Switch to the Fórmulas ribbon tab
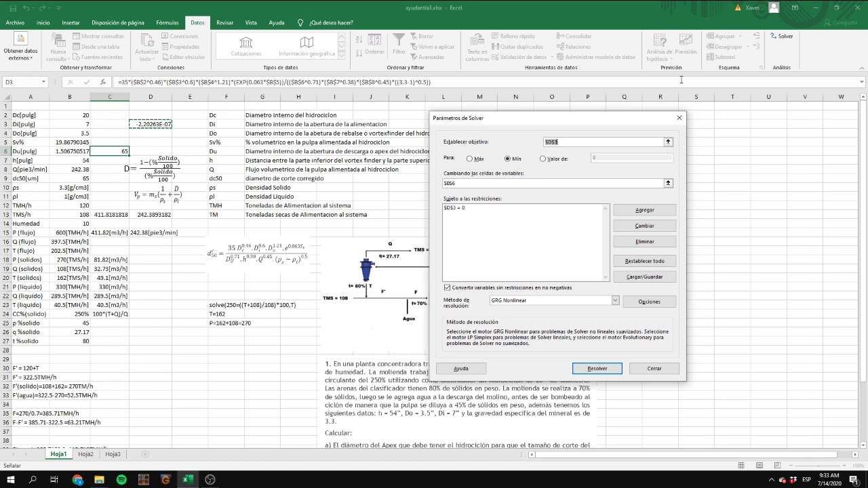 [167, 22]
